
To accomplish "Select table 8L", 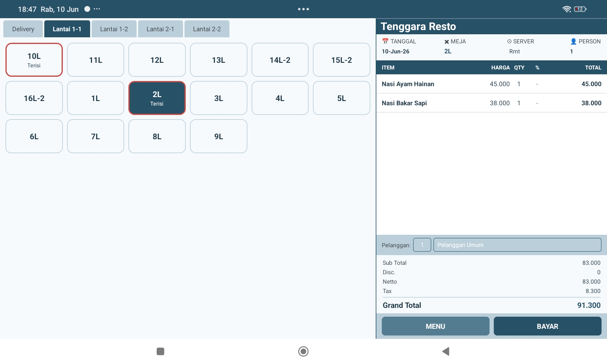I will pyautogui.click(x=157, y=136).
